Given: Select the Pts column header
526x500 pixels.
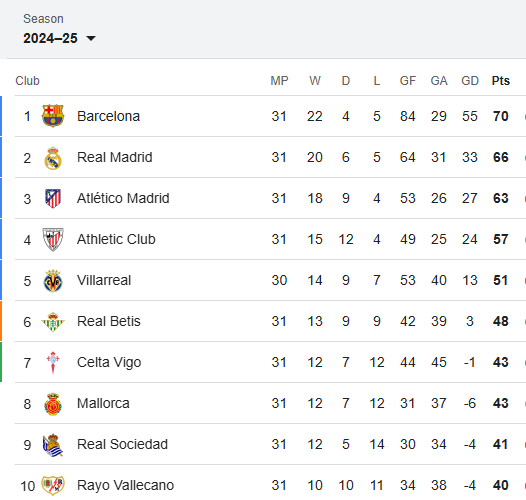Looking at the screenshot, I should tap(501, 81).
